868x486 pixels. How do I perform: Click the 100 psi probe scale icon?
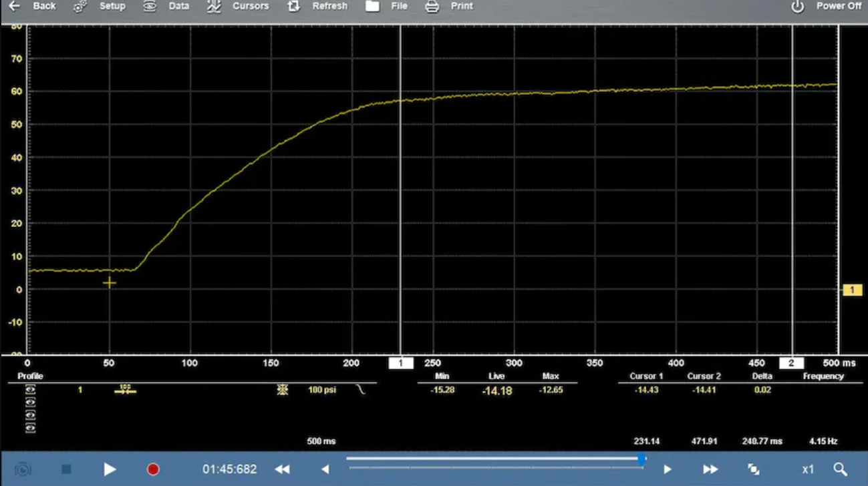coord(323,390)
